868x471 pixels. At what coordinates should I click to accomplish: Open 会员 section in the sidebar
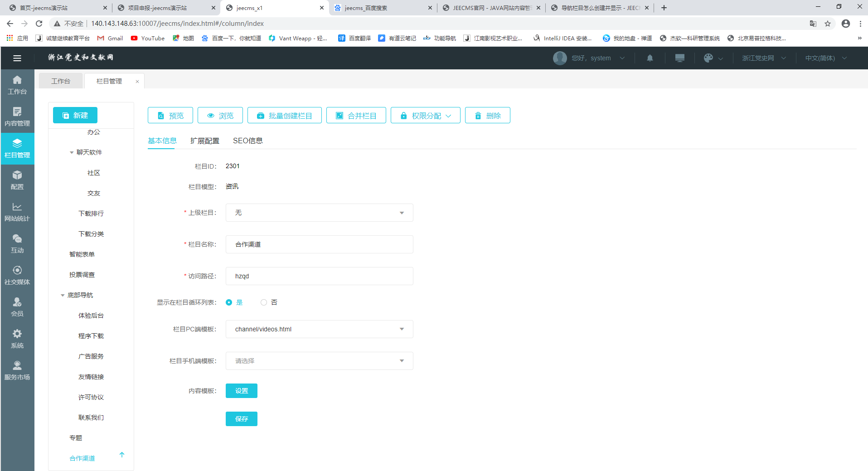[17, 307]
